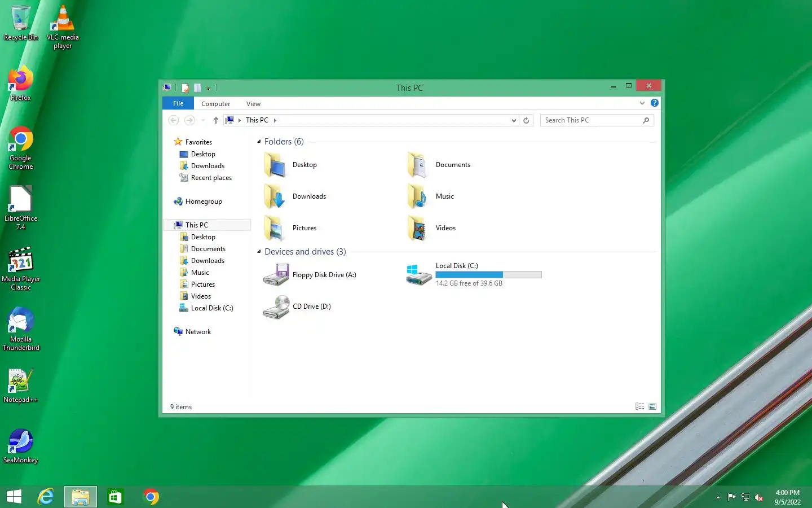Switch to large icons view in status bar

coord(652,406)
